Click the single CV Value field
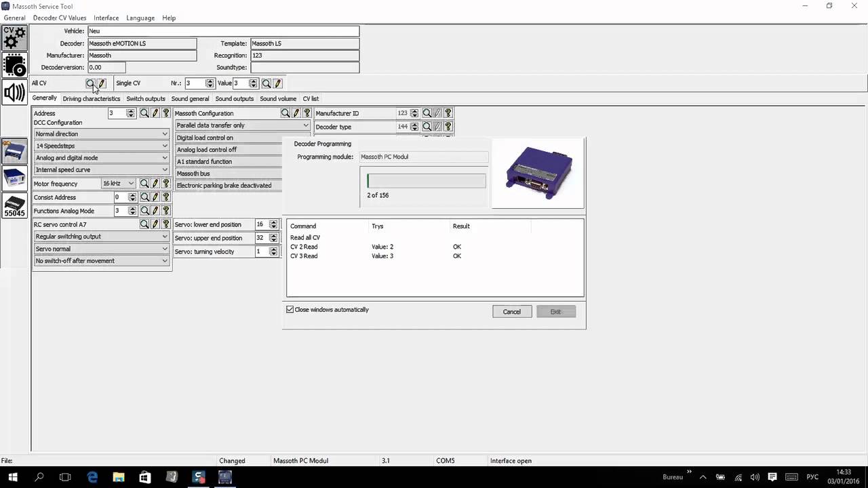Viewport: 868px width, 488px height. 241,83
